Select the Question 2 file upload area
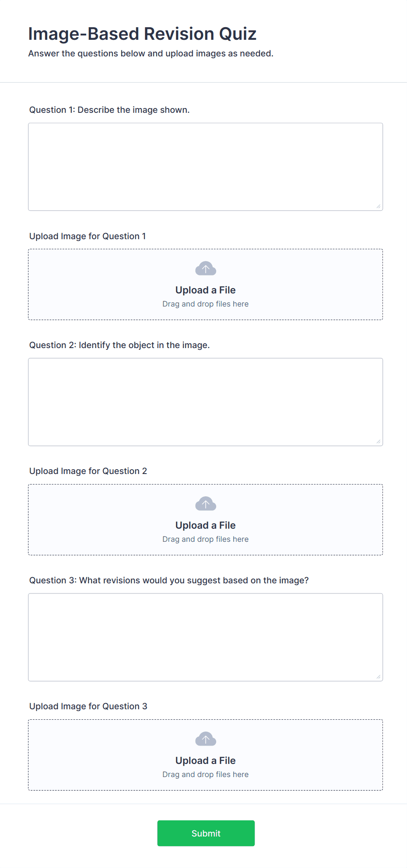The height and width of the screenshot is (868, 407). [205, 519]
